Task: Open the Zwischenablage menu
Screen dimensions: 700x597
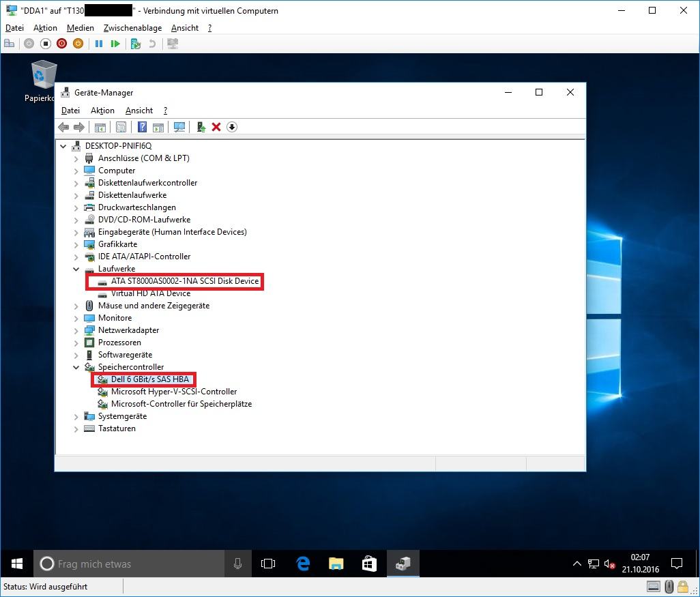Action: click(132, 28)
